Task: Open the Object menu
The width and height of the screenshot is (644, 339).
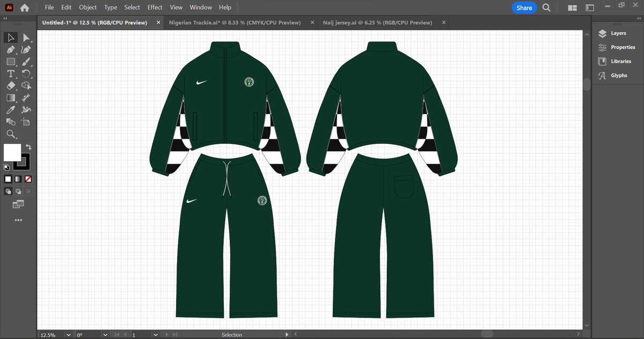Action: [x=88, y=8]
